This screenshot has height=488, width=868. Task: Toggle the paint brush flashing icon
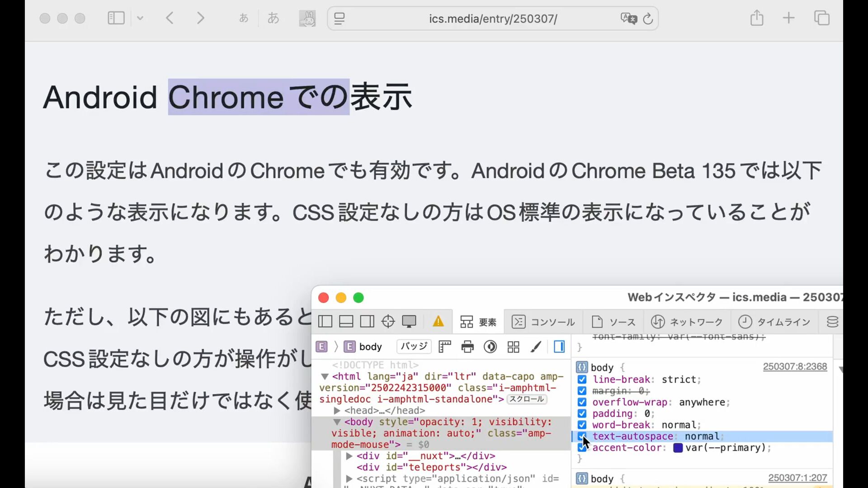[x=536, y=347]
